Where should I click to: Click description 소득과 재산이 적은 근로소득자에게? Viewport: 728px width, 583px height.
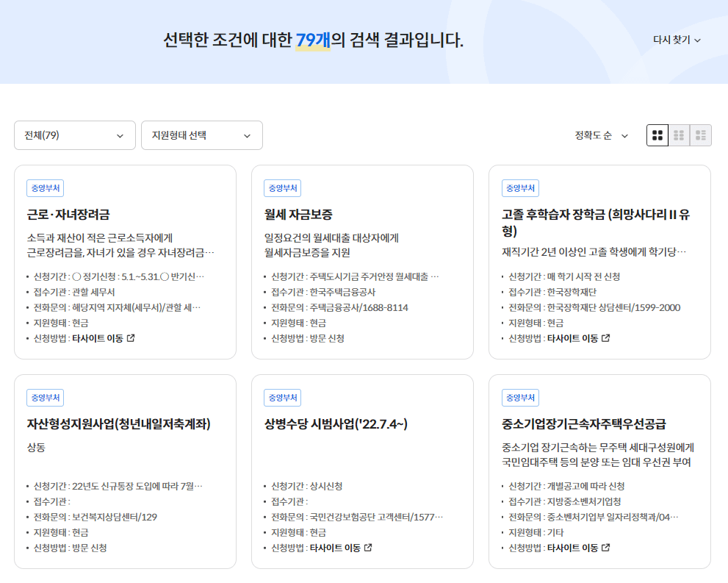[100, 238]
